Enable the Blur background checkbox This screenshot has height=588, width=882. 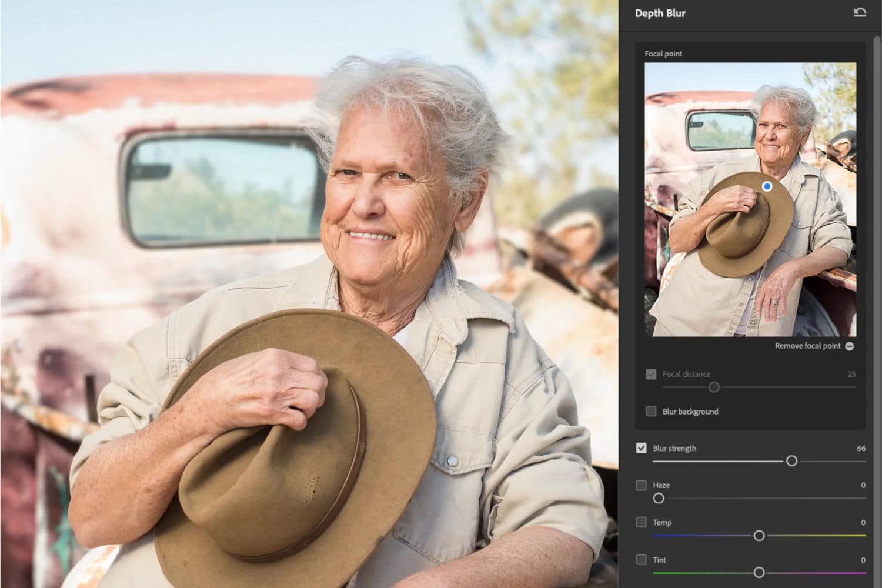tap(651, 411)
